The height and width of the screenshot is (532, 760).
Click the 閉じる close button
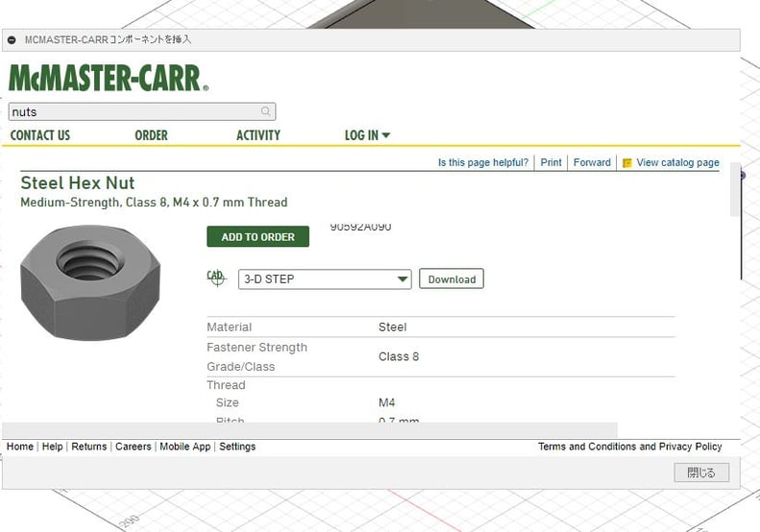(x=701, y=472)
